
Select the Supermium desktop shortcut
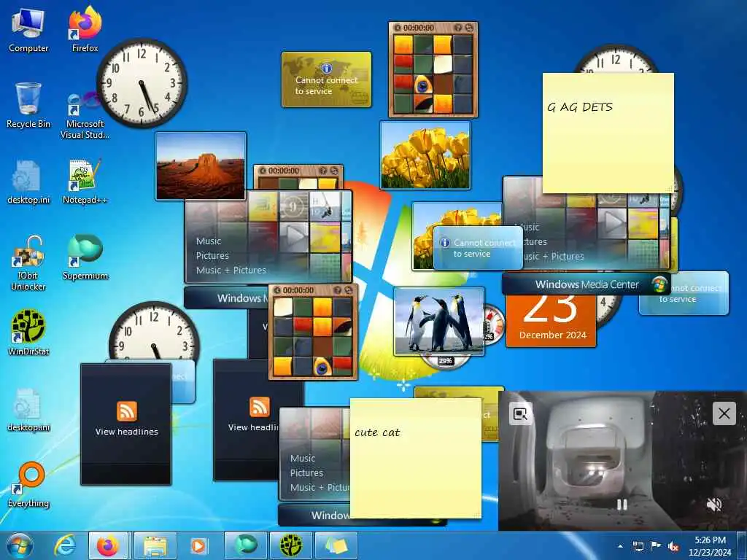pos(85,257)
